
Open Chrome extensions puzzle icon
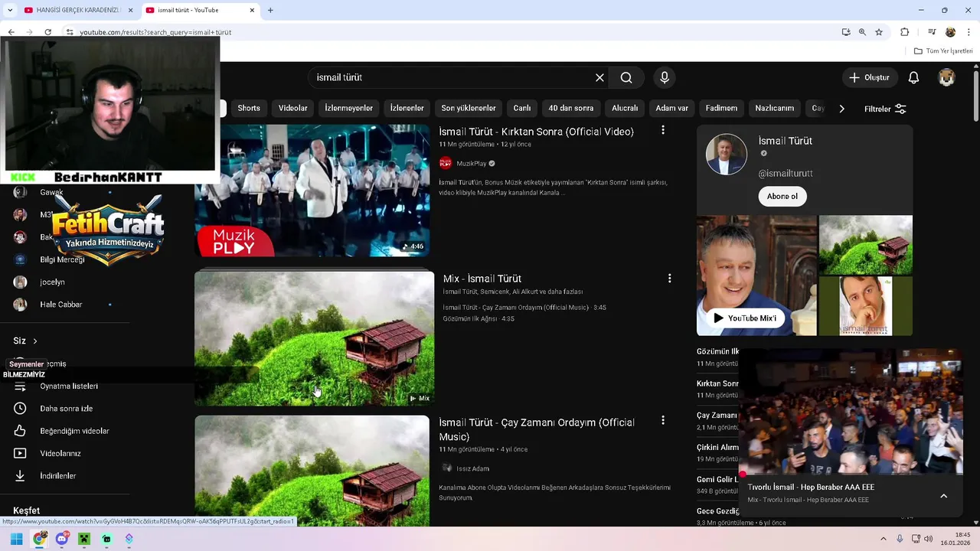point(904,32)
